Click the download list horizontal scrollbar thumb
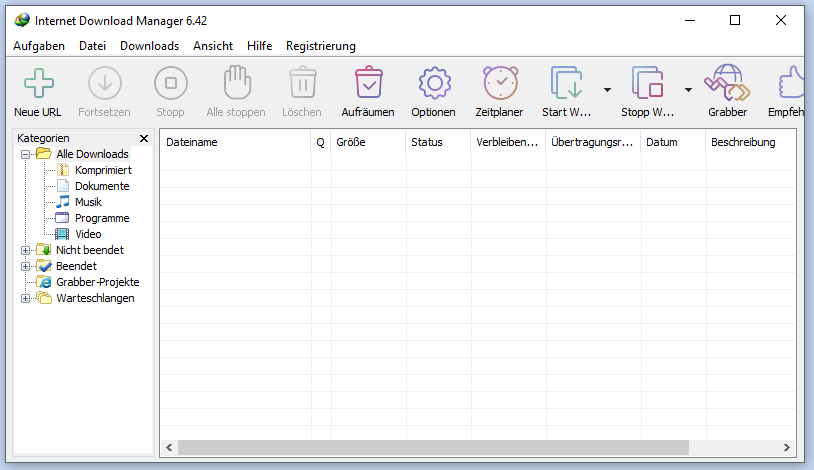 pyautogui.click(x=433, y=447)
